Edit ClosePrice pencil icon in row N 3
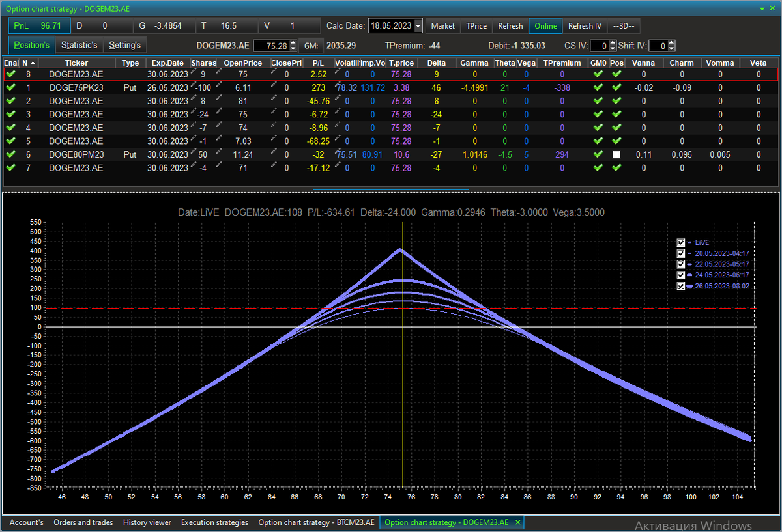 point(274,111)
